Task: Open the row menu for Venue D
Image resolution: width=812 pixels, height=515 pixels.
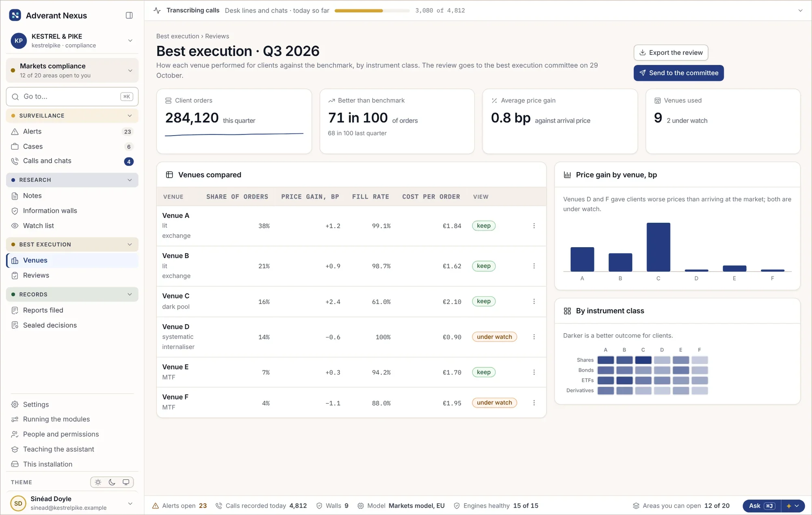Action: [x=534, y=337]
